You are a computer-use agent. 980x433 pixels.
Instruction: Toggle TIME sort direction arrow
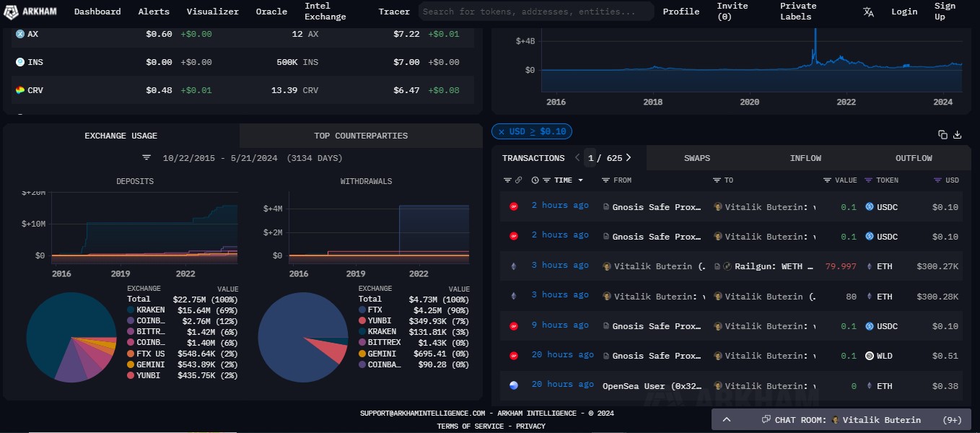point(579,180)
